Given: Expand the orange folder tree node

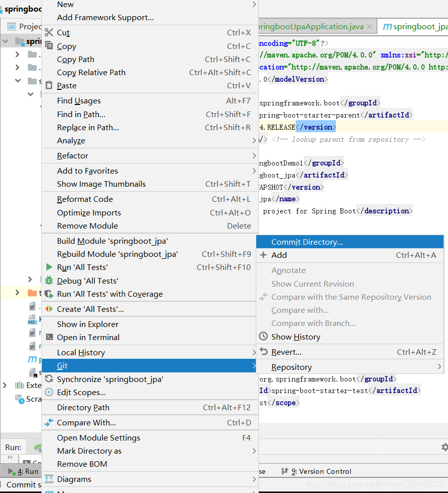Looking at the screenshot, I should [x=17, y=293].
